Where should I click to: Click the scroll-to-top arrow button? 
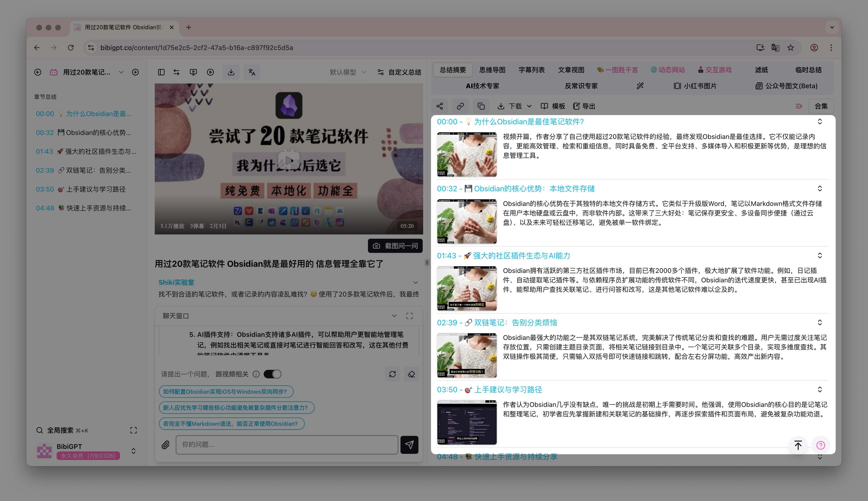pos(798,445)
